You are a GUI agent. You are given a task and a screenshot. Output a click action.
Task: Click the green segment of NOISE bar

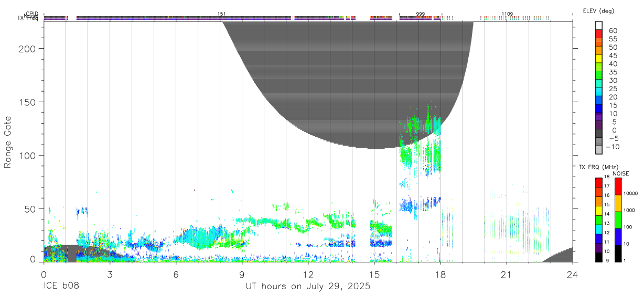[618, 219]
